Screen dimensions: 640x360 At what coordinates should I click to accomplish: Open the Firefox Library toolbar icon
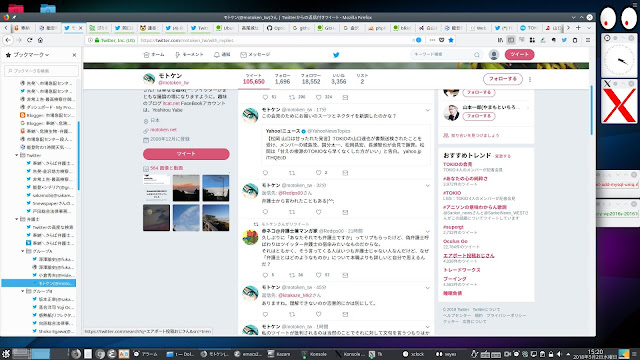click(x=500, y=40)
